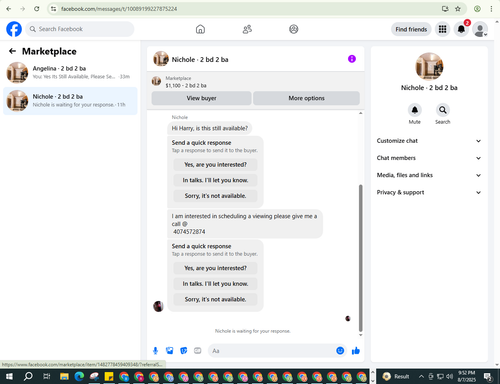The height and width of the screenshot is (384, 500).
Task: Click Nichole's large profile photo in right panel
Action: [429, 67]
